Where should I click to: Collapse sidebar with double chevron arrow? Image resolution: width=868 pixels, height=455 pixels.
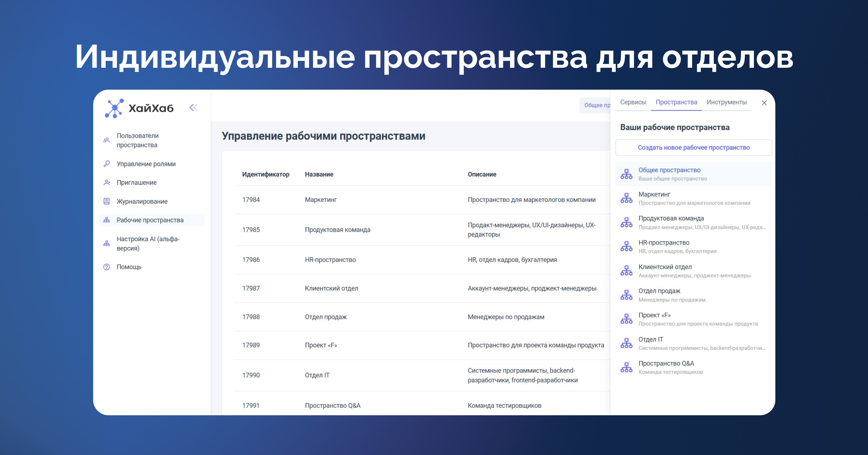point(193,108)
